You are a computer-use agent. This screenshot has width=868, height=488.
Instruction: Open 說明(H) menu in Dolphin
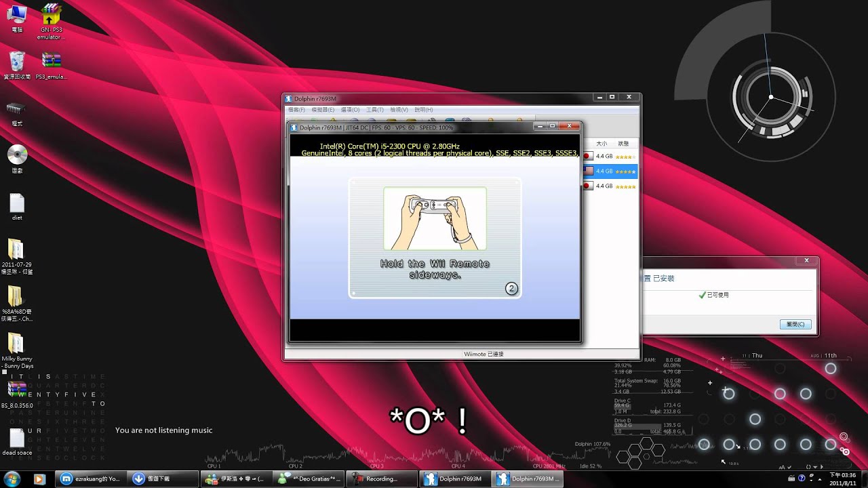pyautogui.click(x=423, y=109)
